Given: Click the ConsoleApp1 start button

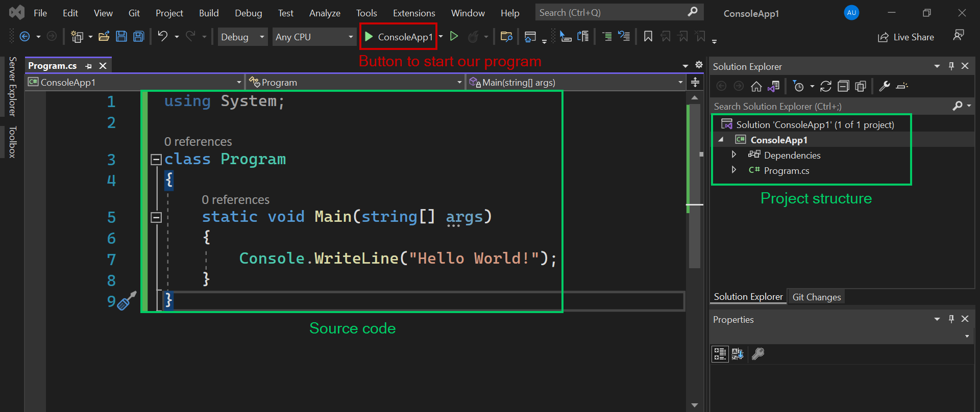Looking at the screenshot, I should point(399,36).
